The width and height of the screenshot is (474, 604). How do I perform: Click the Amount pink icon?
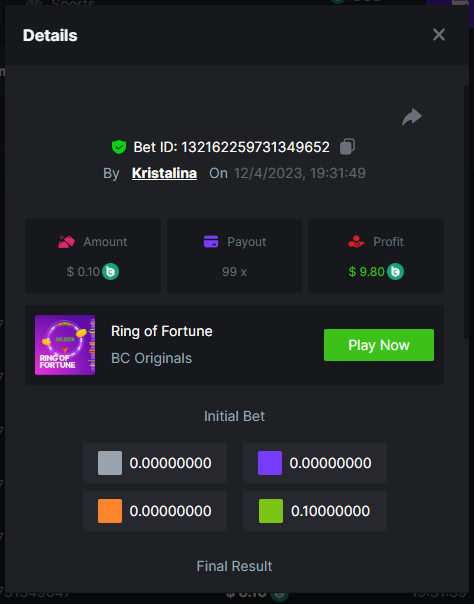(x=66, y=242)
